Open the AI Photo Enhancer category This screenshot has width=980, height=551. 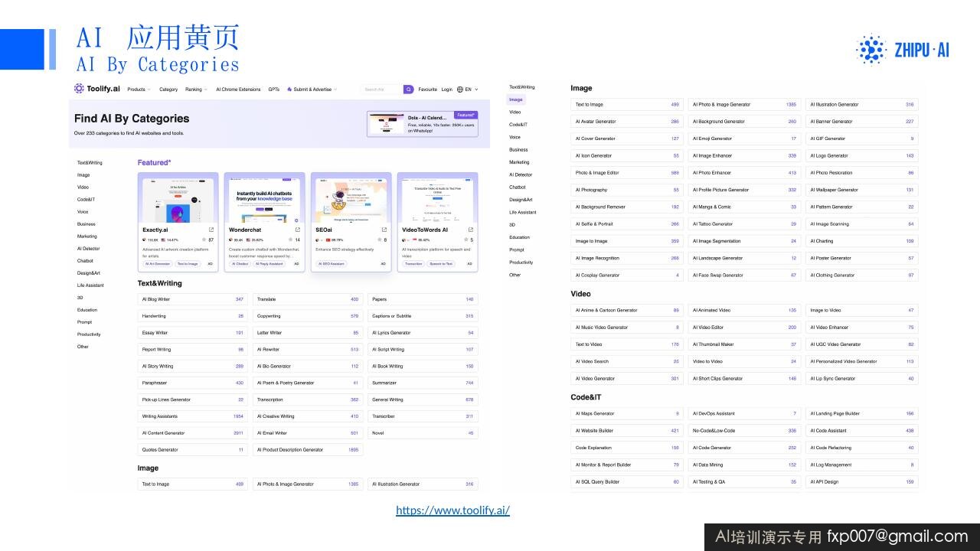[x=744, y=173]
